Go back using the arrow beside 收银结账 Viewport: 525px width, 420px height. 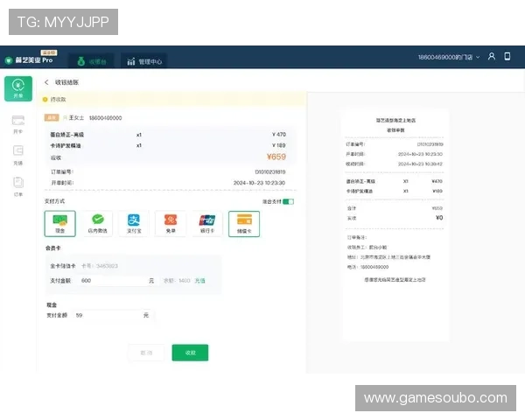click(x=46, y=82)
